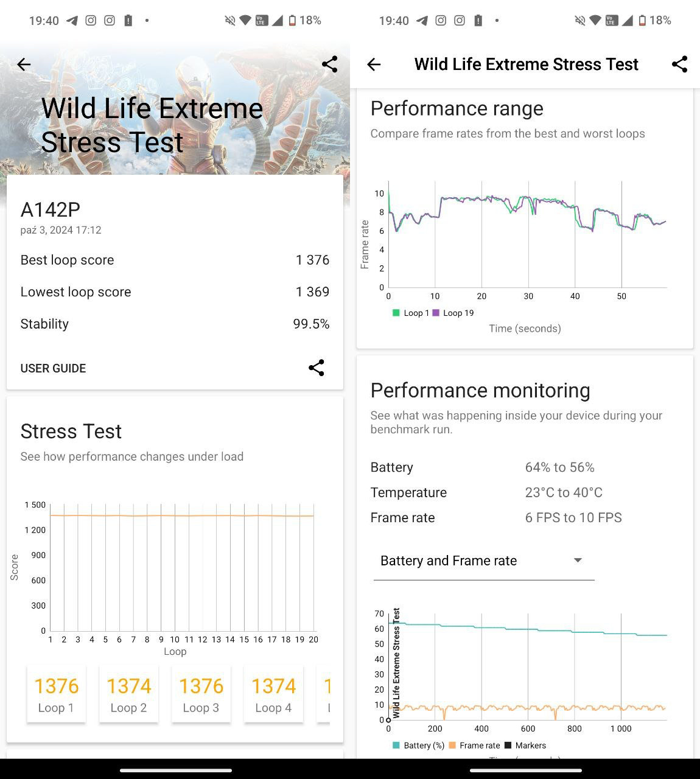700x779 pixels.
Task: Select the Loop 1 score card
Action: pyautogui.click(x=56, y=694)
